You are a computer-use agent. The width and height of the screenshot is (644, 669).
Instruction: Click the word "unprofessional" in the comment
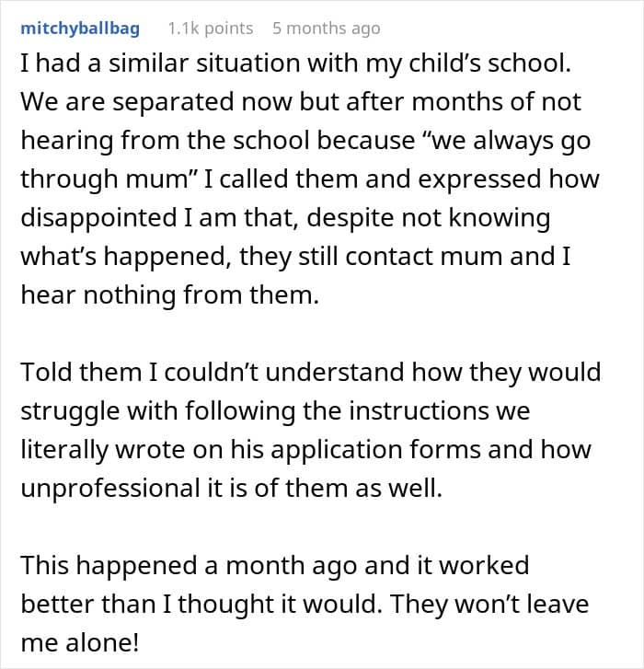[110, 489]
